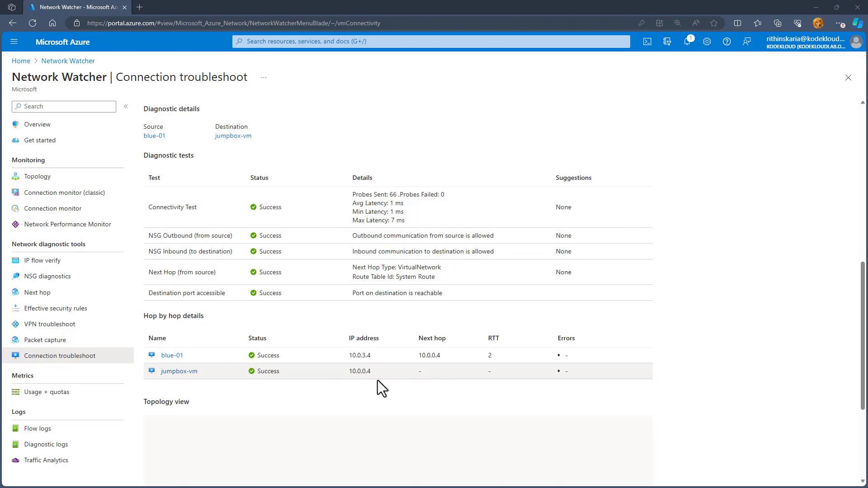Open Traffic Analytics

[x=46, y=460]
